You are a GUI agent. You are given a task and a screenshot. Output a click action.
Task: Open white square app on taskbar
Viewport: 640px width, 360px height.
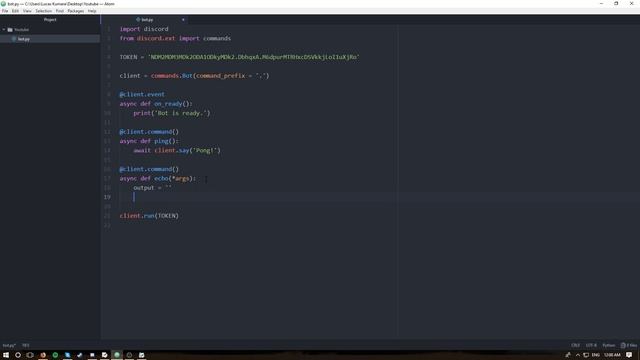tap(92, 355)
